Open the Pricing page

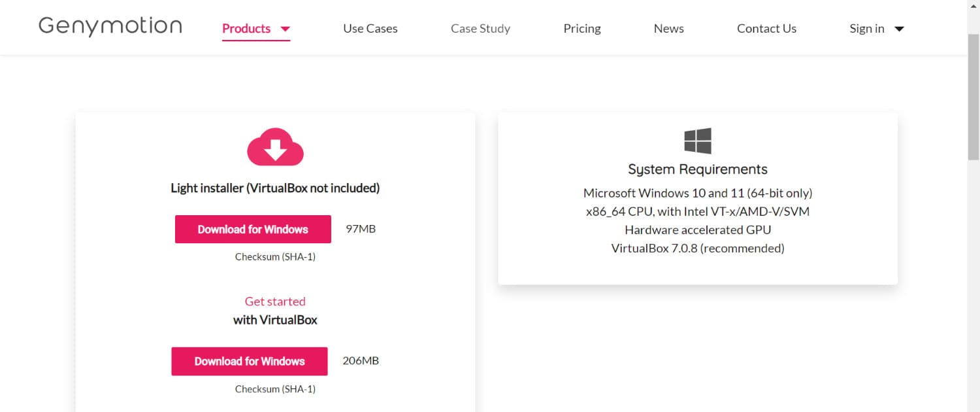tap(582, 29)
